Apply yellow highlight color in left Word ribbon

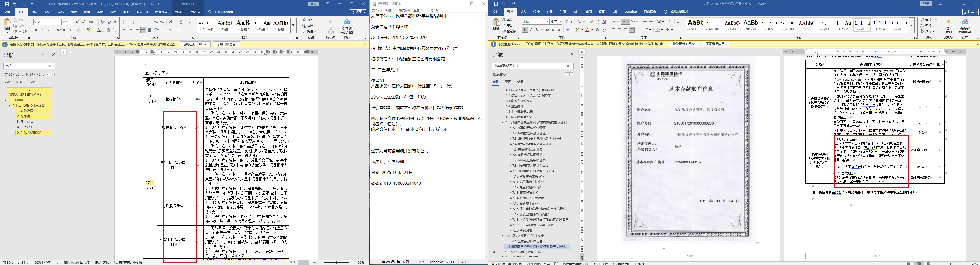point(89,30)
